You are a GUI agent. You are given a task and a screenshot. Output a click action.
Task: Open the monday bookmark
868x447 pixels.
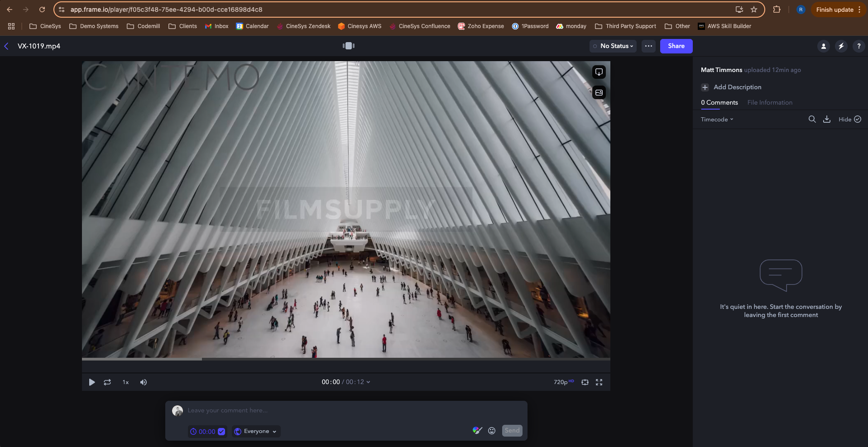(571, 26)
